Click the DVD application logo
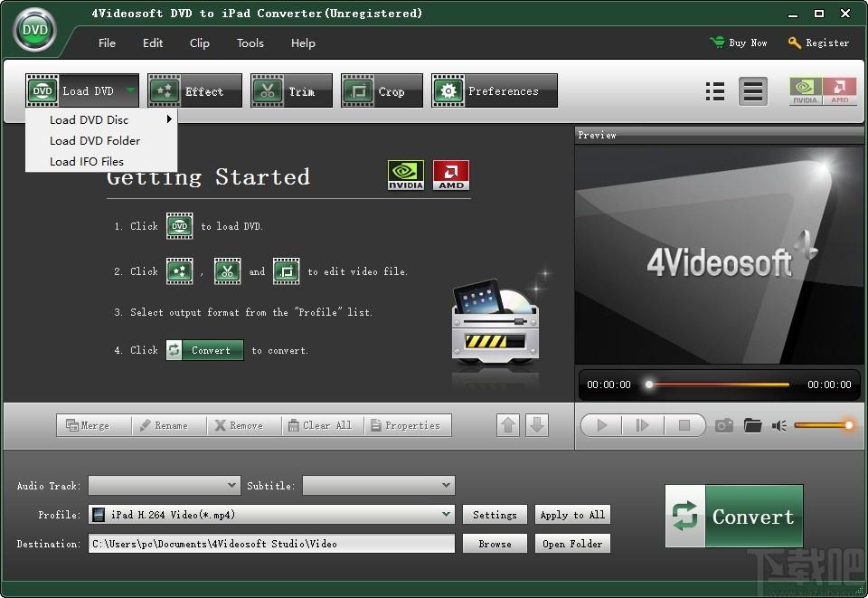This screenshot has height=598, width=868. coord(35,31)
